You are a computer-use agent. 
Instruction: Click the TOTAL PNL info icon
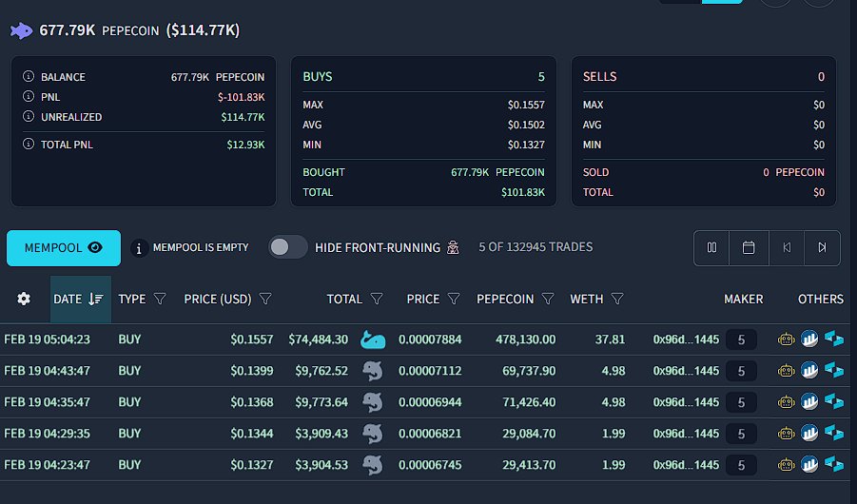tap(29, 145)
